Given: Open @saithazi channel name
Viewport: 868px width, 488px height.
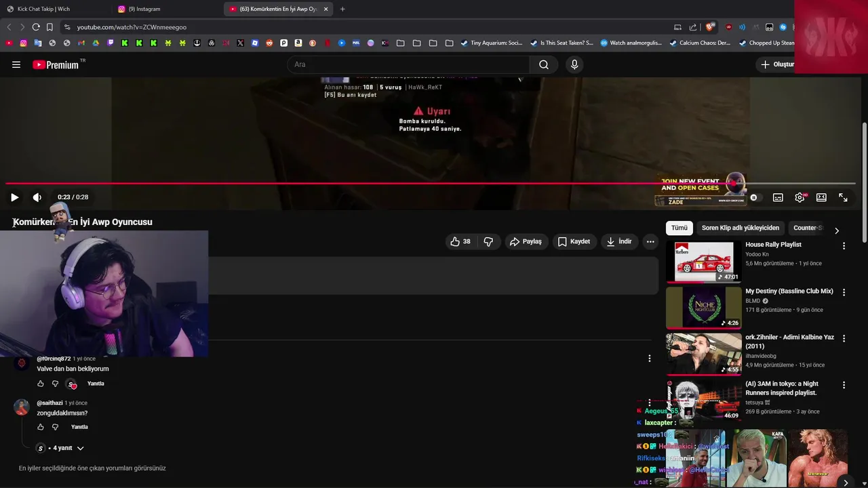Looking at the screenshot, I should pos(50,403).
